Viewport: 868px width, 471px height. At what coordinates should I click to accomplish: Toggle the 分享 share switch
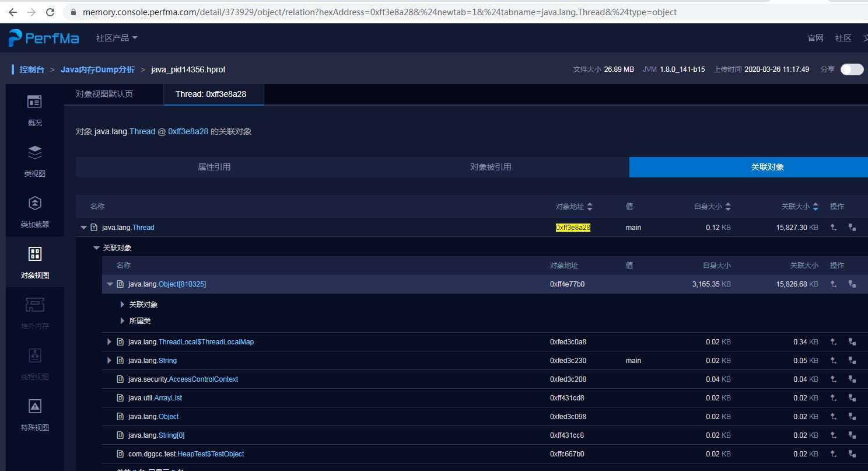851,69
